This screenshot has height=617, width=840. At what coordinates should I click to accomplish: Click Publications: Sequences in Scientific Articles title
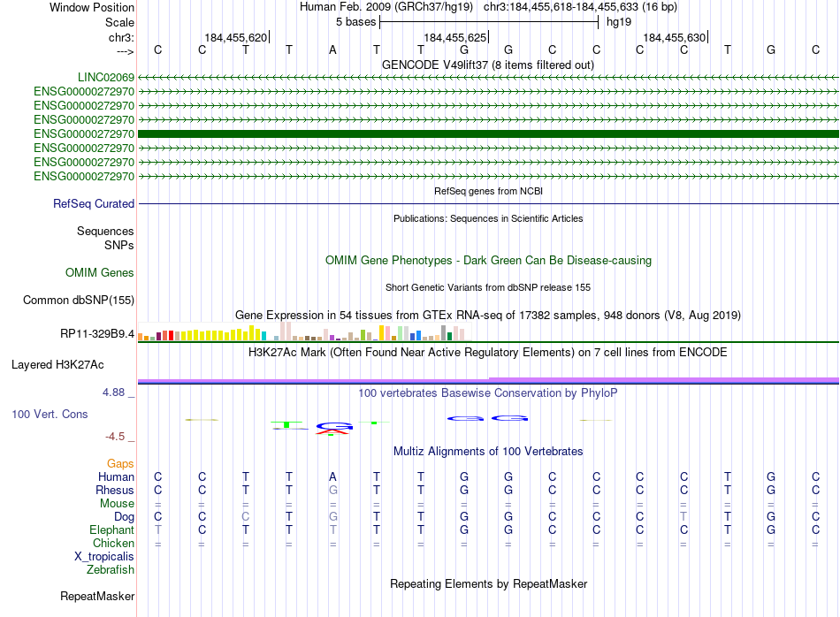click(488, 218)
